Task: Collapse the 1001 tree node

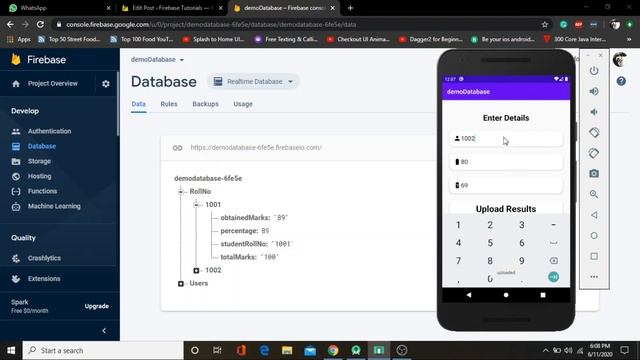Action: tap(196, 204)
